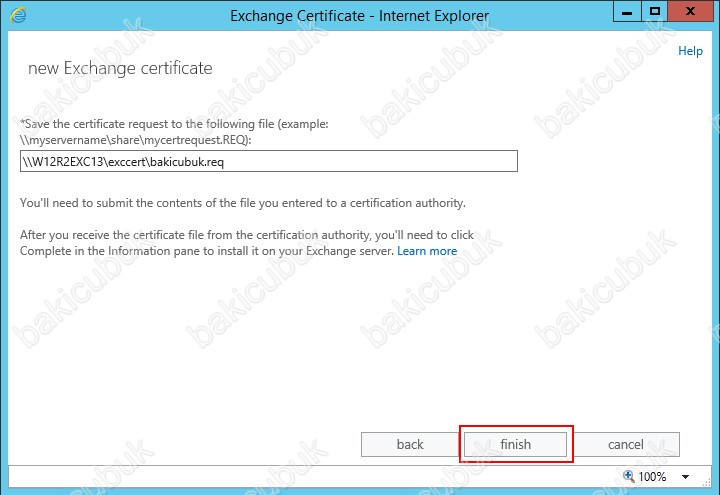Focus the certificate request file path field
The height and width of the screenshot is (495, 720).
pos(269,161)
